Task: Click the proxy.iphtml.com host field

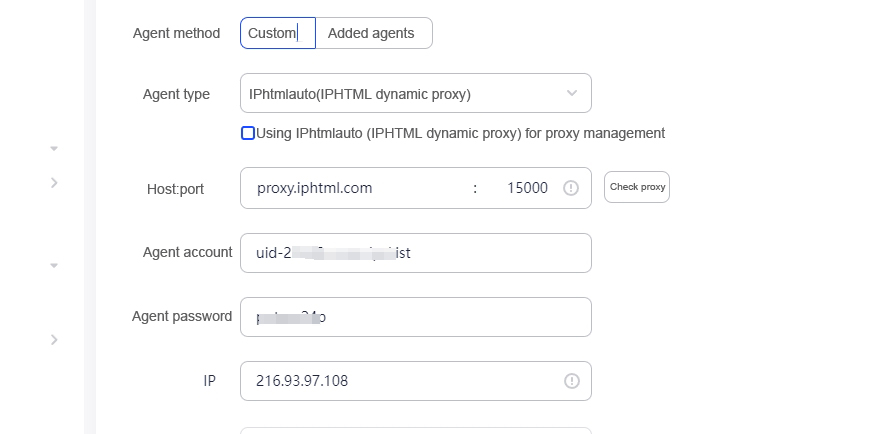Action: click(x=357, y=188)
